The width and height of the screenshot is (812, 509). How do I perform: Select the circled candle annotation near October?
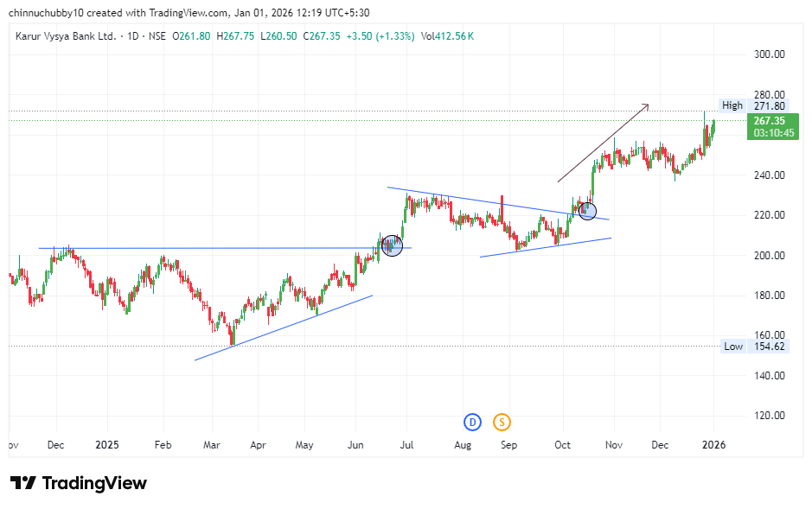[x=587, y=210]
